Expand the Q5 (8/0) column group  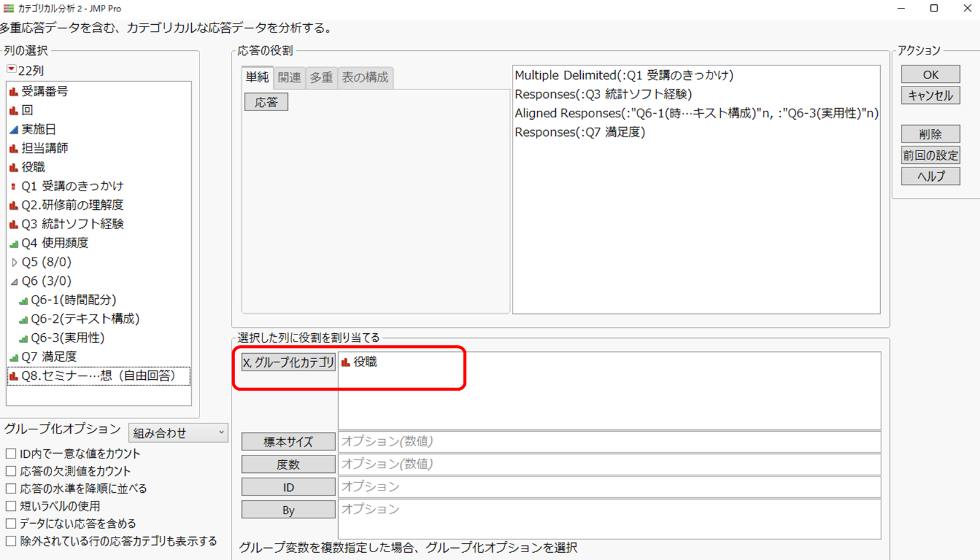point(15,262)
